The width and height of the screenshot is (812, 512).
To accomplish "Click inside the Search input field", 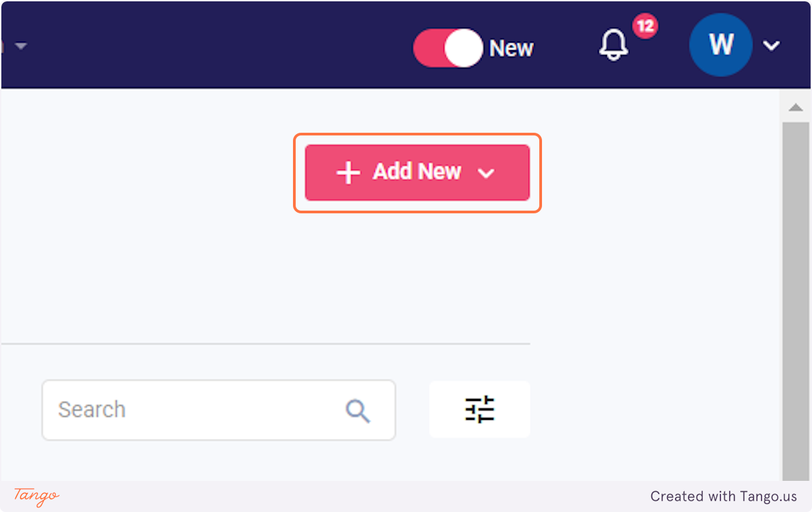I will 219,410.
